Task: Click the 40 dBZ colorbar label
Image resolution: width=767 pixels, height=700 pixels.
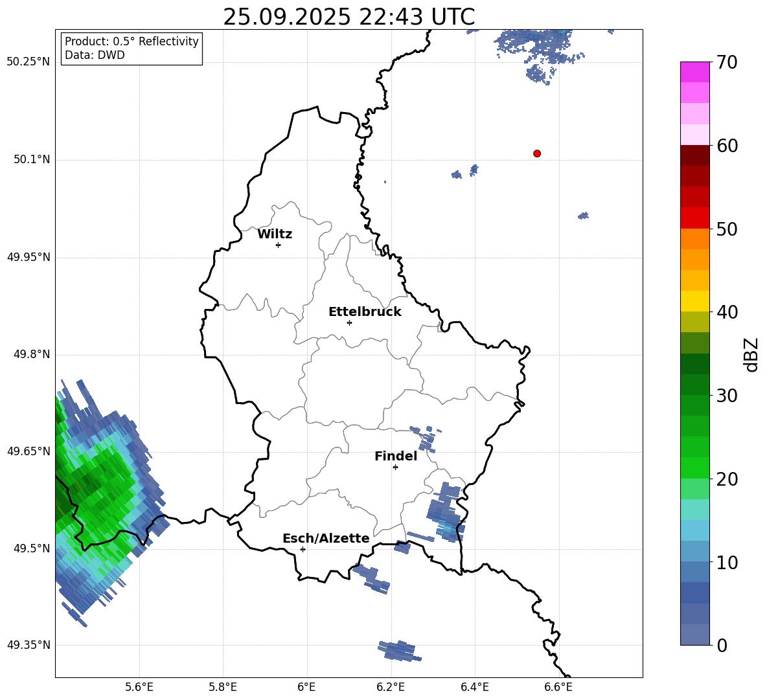Action: tap(727, 312)
